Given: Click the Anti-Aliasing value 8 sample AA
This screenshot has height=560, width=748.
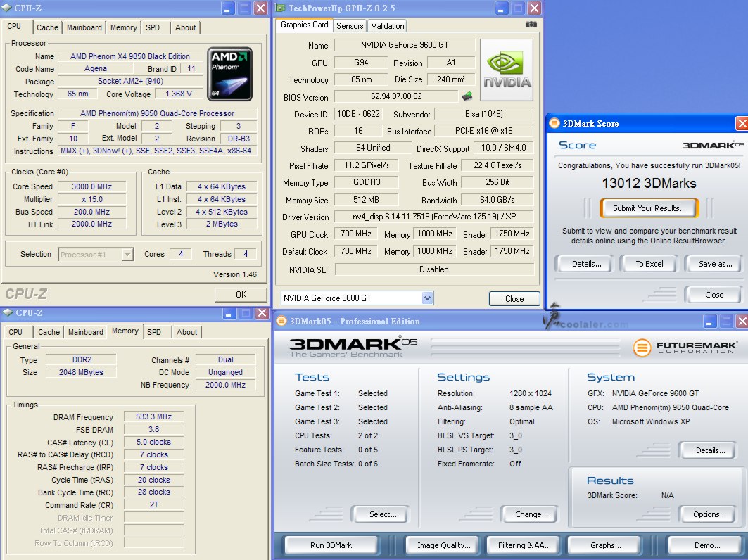Looking at the screenshot, I should pos(531,407).
